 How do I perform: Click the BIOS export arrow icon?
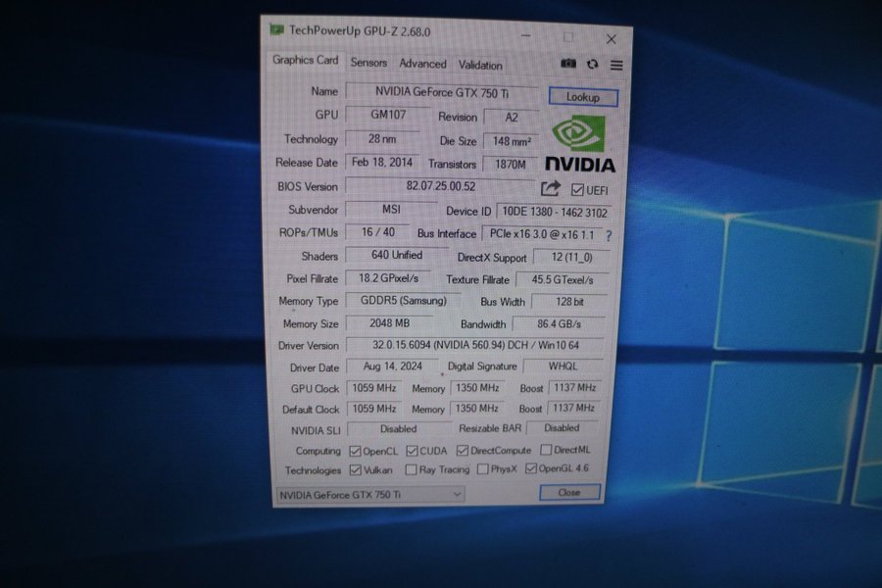551,188
